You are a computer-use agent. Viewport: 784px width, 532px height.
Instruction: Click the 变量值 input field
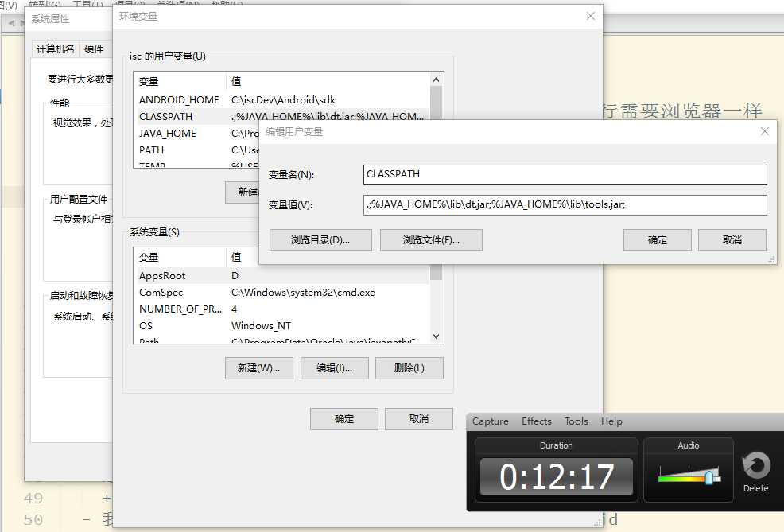coord(565,204)
